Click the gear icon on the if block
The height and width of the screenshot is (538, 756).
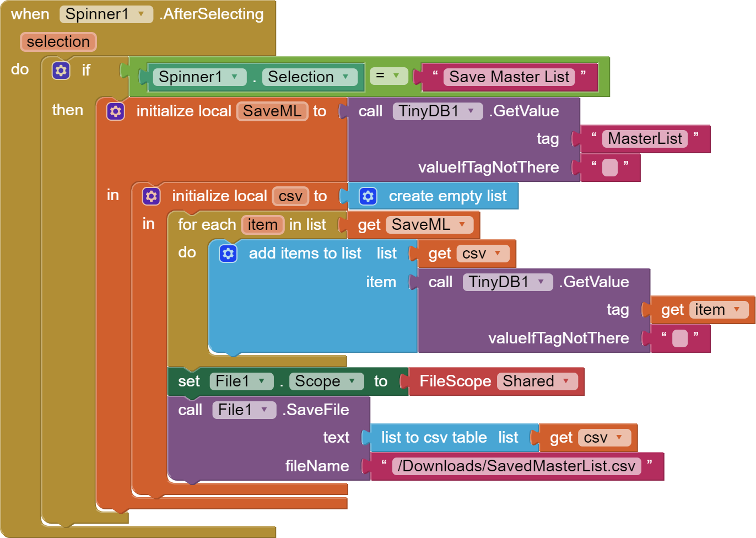point(61,71)
